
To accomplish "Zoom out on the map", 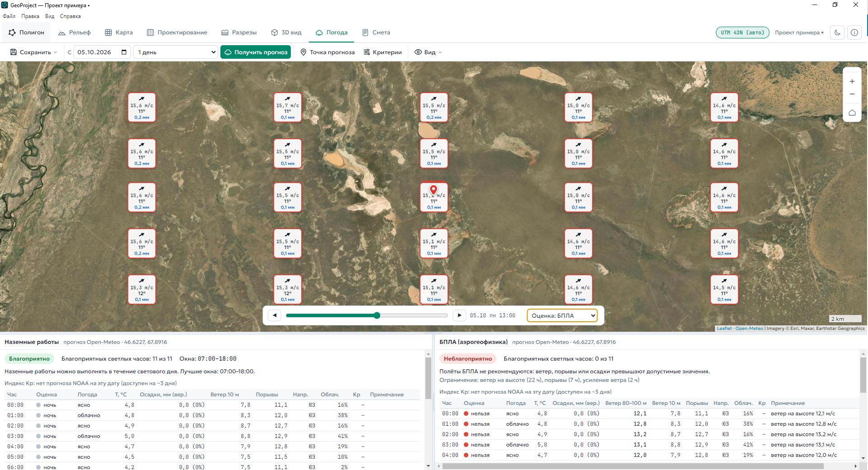I will tap(852, 94).
